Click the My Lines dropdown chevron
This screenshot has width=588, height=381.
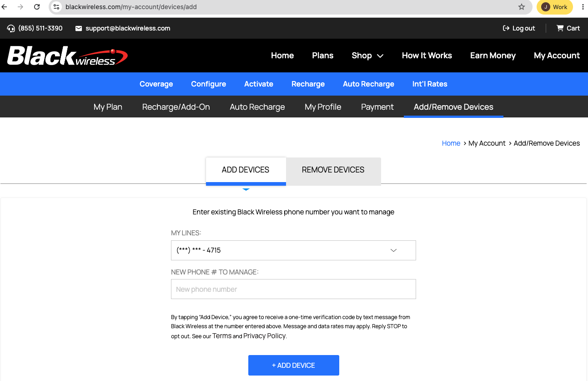click(394, 250)
